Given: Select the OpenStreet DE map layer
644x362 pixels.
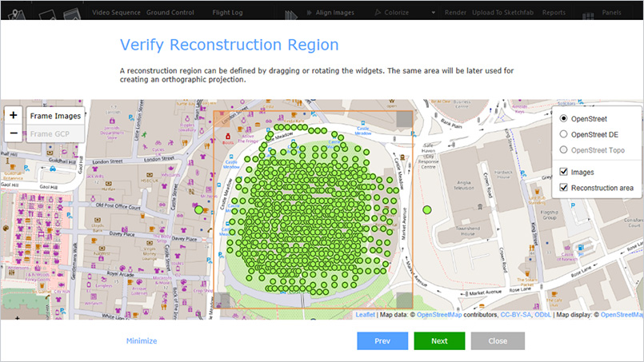Looking at the screenshot, I should tap(564, 134).
